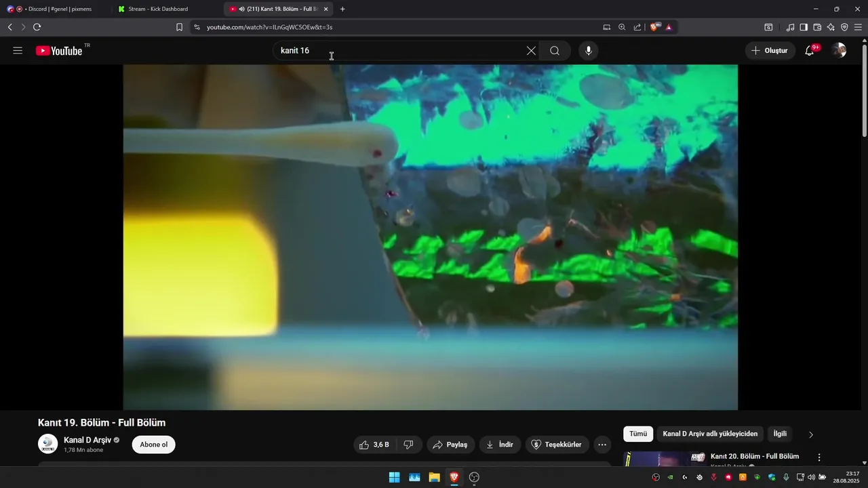The height and width of the screenshot is (488, 868).
Task: Mute the audio on the YouTube tab
Action: [242, 9]
